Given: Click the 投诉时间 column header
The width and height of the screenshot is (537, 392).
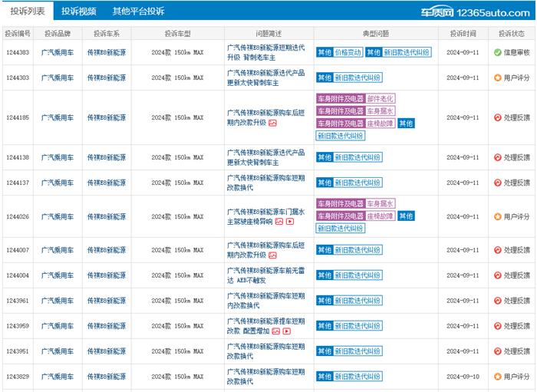Looking at the screenshot, I should pyautogui.click(x=463, y=34).
